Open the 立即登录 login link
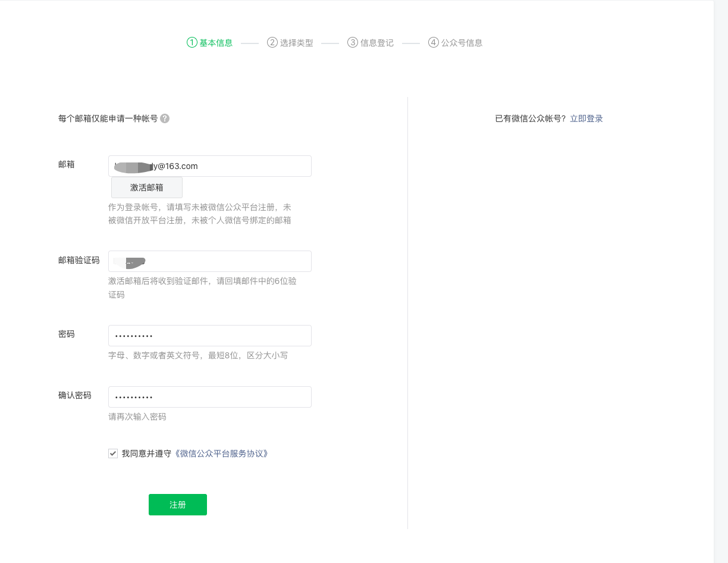Screen dimensions: 728x563 point(586,118)
